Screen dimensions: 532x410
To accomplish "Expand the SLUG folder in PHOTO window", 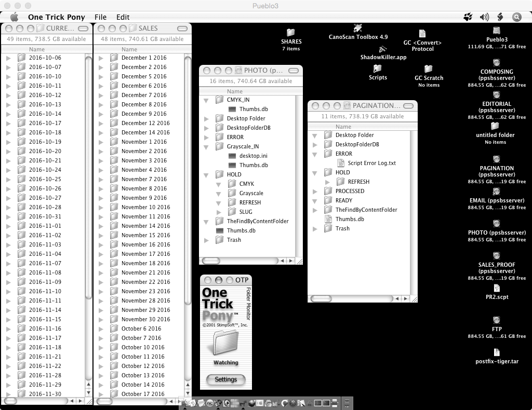I will pos(219,212).
